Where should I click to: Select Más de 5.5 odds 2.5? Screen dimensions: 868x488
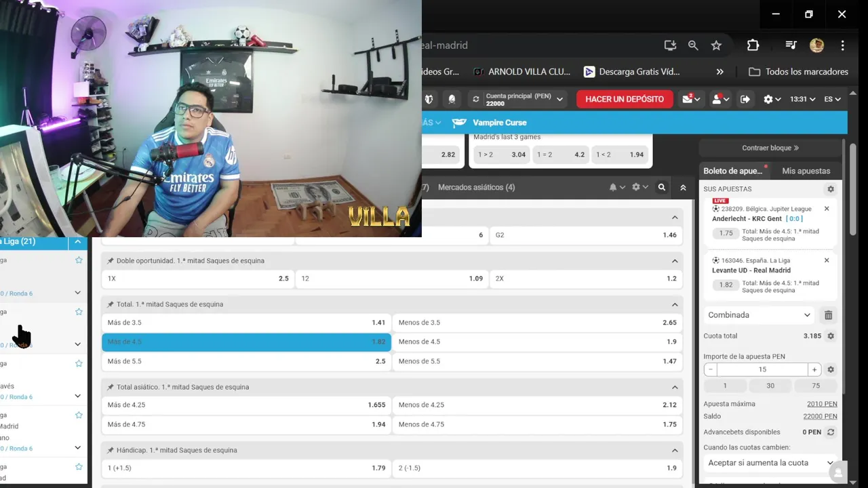point(246,361)
